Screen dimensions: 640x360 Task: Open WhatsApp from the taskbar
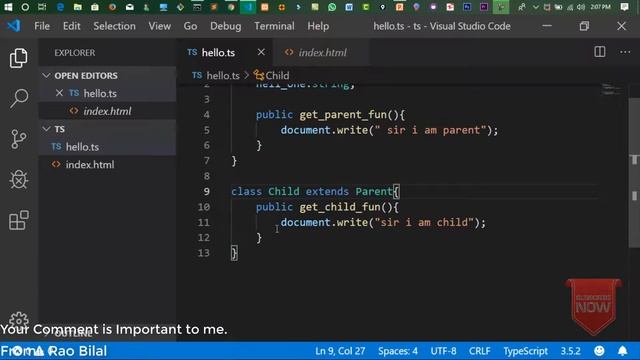332,7
